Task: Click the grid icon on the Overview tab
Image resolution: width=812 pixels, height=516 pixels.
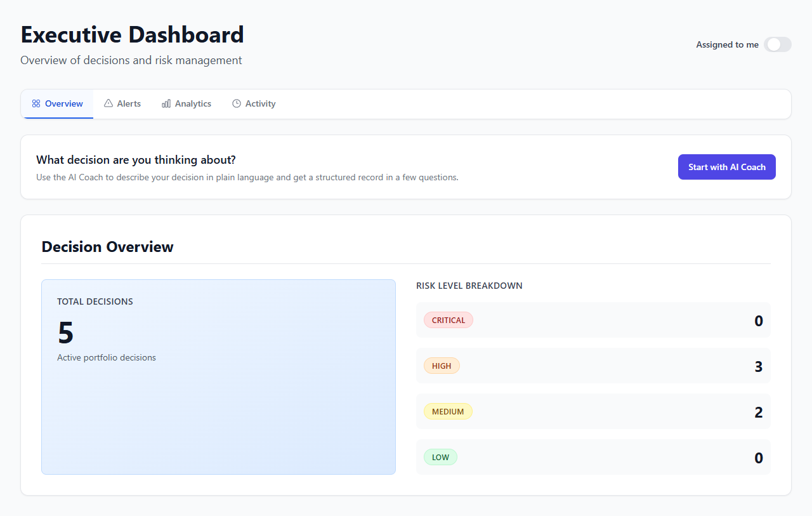Action: click(36, 103)
